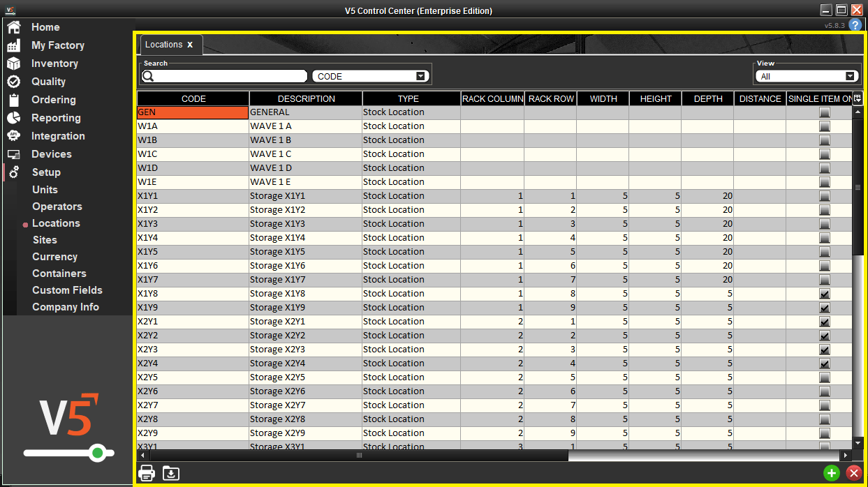
Task: Add a new location with green plus
Action: tap(832, 473)
